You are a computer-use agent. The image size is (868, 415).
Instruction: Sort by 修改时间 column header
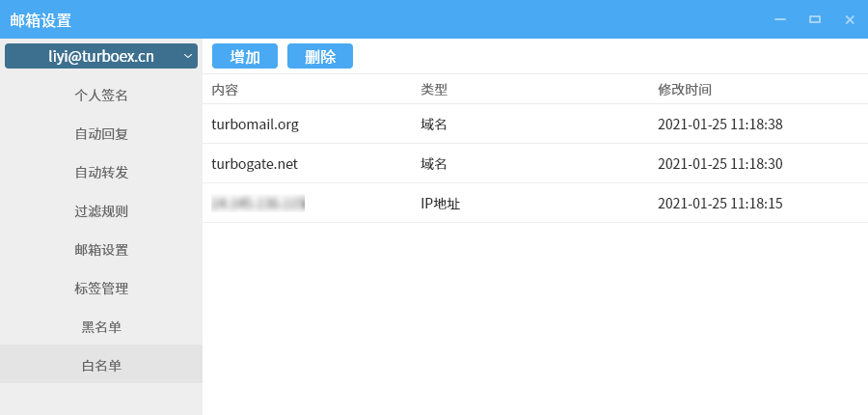(685, 90)
